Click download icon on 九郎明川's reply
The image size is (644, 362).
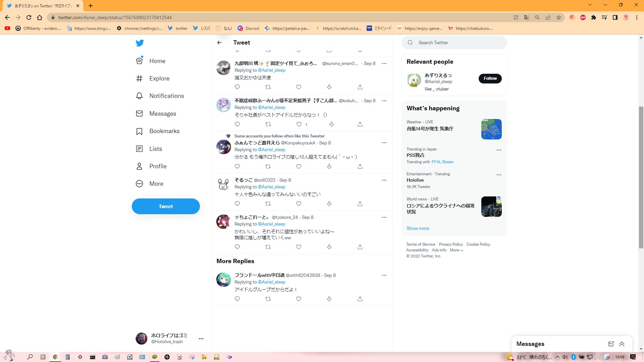click(x=329, y=87)
